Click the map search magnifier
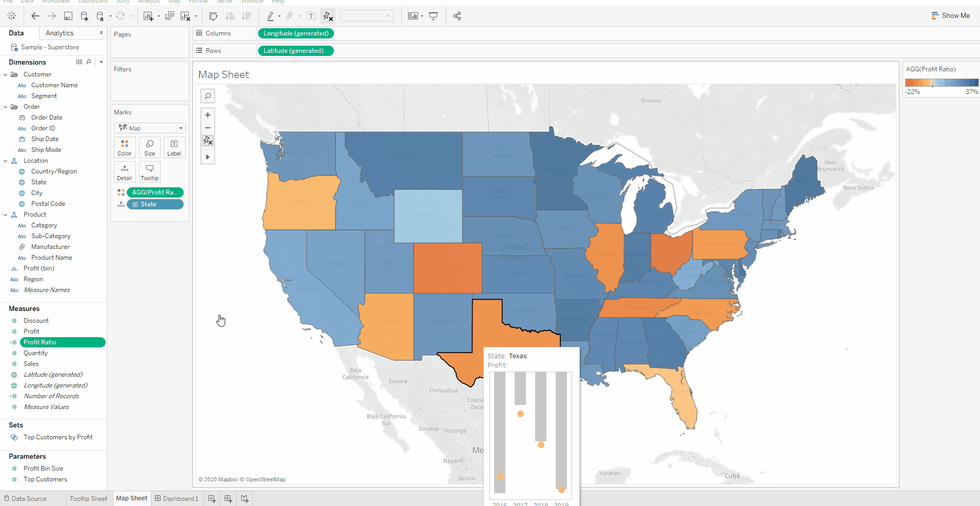Screen dimensions: 980x506 tap(207, 95)
